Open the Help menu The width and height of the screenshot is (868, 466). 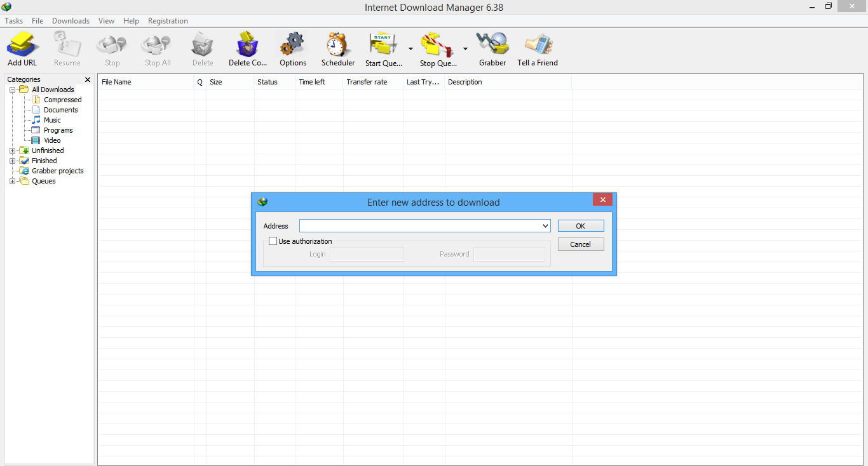(x=131, y=21)
